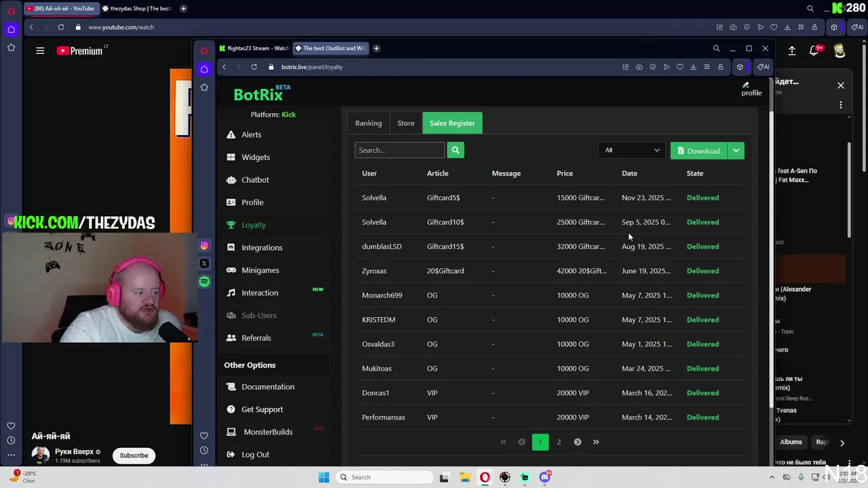Download the sales register
868x488 pixels.
[x=698, y=150]
